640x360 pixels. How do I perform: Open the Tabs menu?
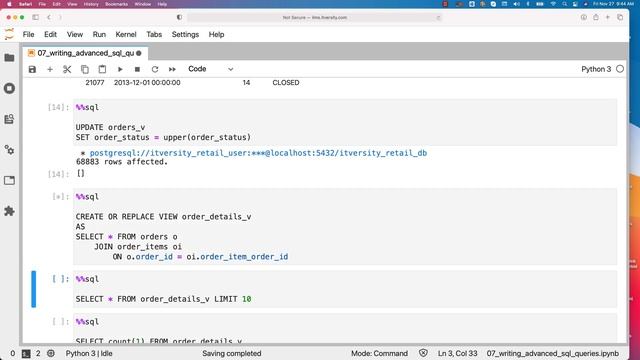click(x=154, y=34)
